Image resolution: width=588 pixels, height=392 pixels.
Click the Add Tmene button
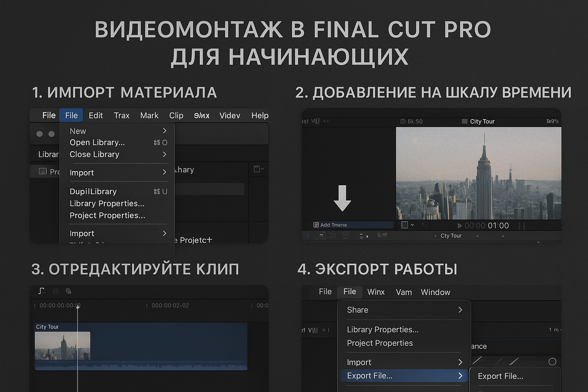click(353, 225)
